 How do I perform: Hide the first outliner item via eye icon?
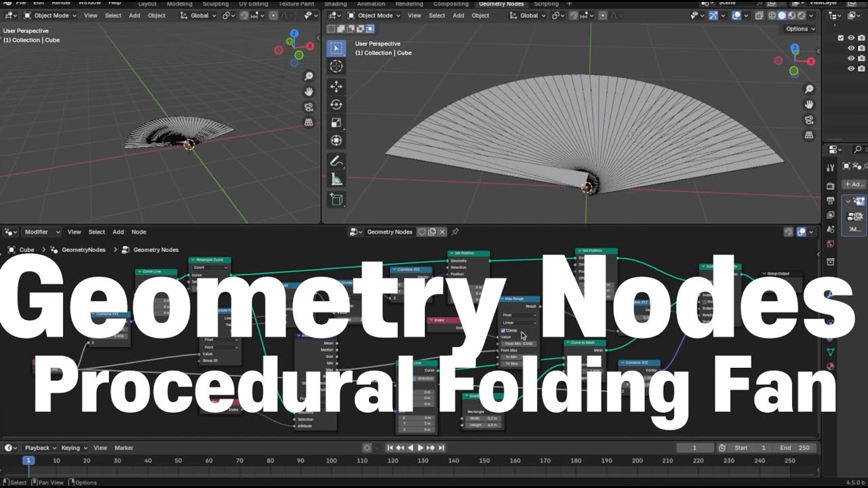click(851, 38)
